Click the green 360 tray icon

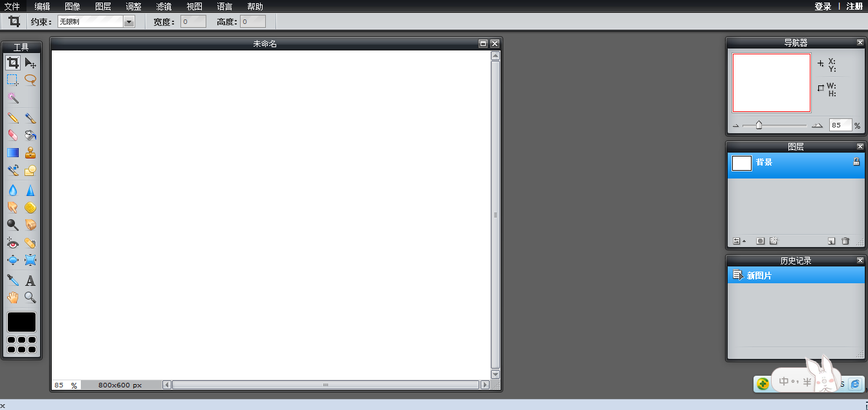763,384
